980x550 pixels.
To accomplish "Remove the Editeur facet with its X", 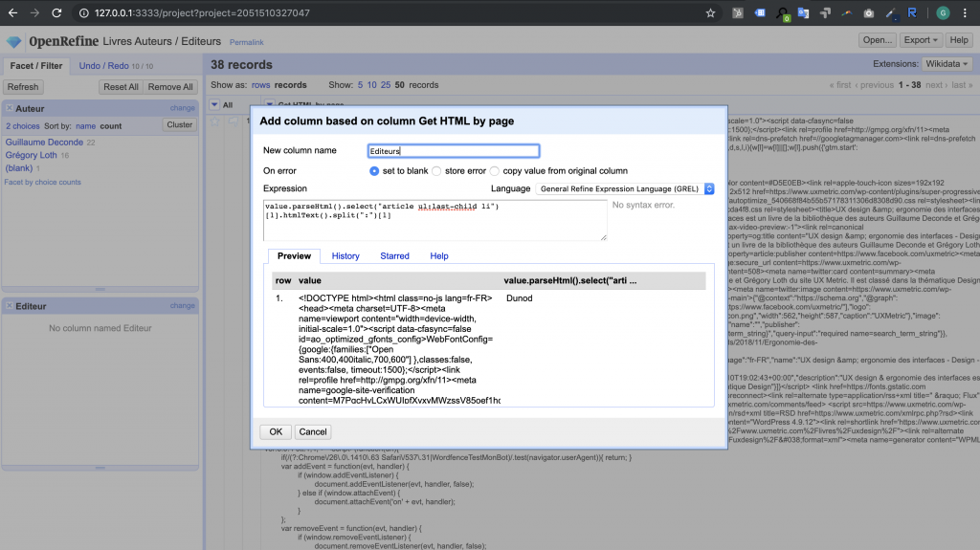I will click(x=10, y=306).
